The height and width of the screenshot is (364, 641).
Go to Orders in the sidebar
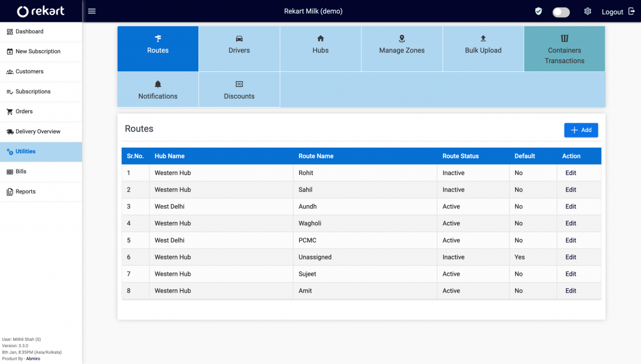[41, 111]
